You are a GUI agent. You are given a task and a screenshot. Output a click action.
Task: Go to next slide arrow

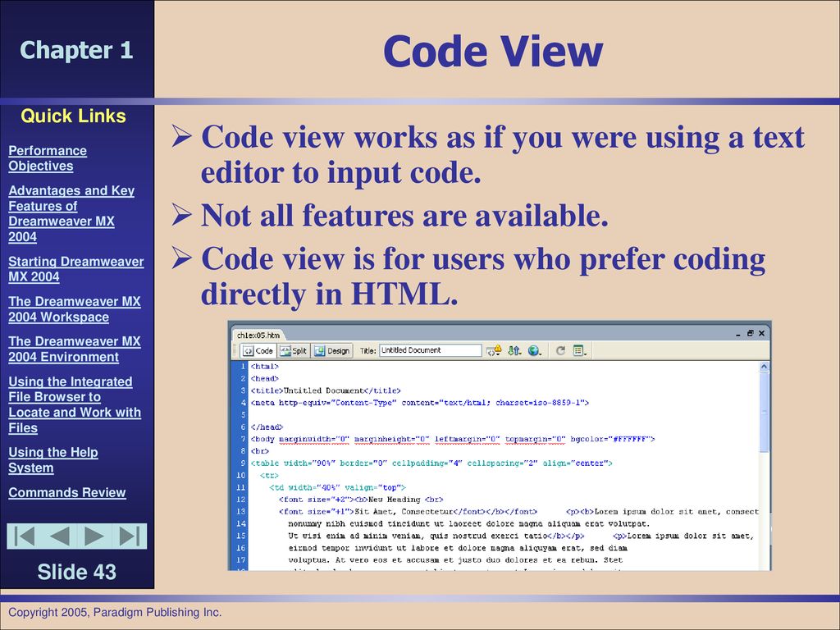click(94, 536)
